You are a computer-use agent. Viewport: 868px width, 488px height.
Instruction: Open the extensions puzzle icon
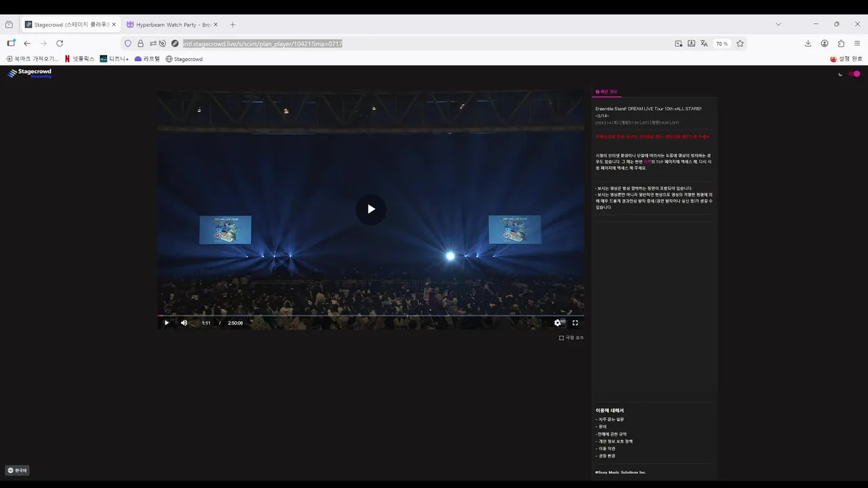point(841,43)
